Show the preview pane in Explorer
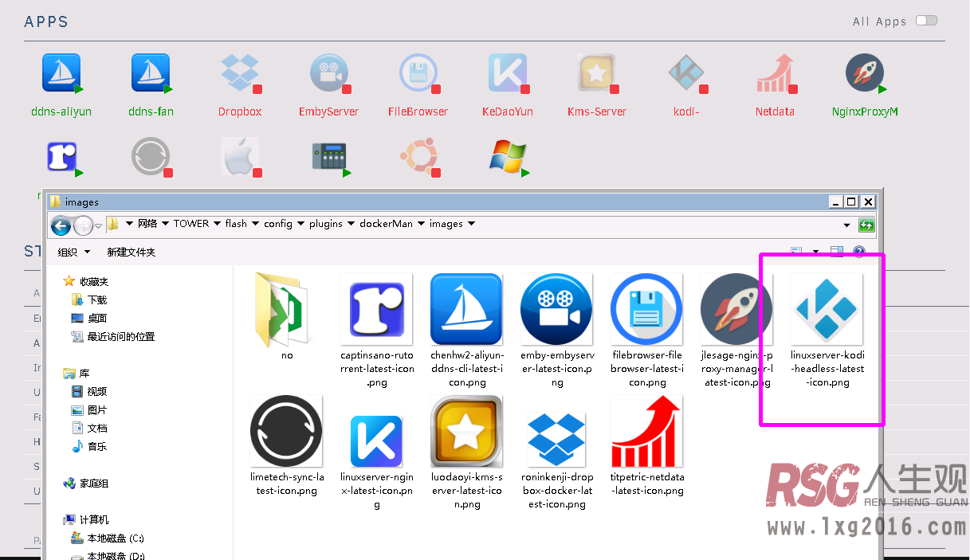This screenshot has height=560, width=970. (x=836, y=252)
